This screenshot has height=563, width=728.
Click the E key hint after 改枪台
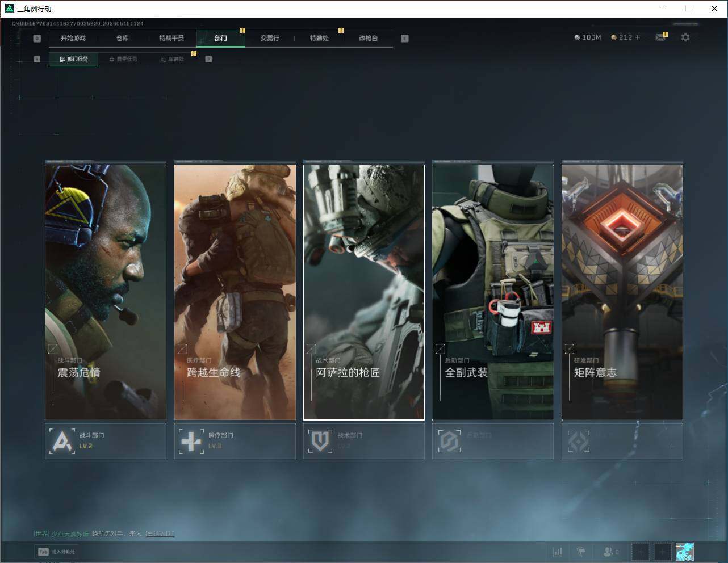pos(404,39)
